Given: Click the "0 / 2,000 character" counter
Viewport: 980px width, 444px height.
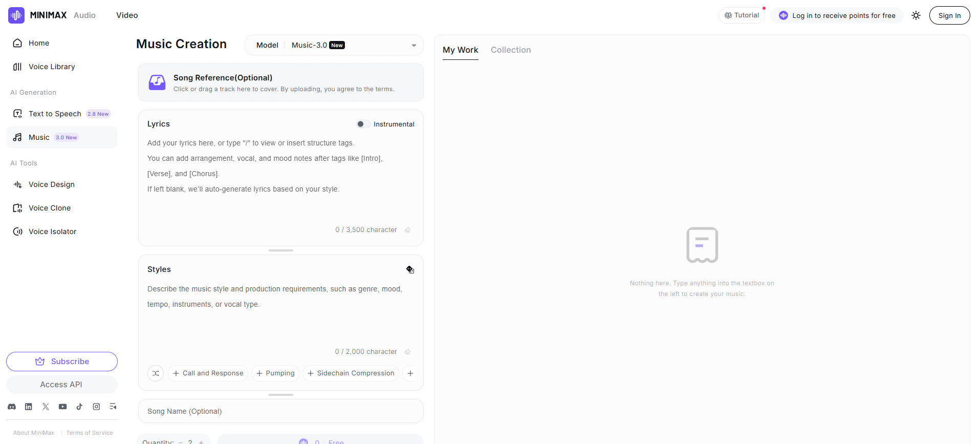Looking at the screenshot, I should pos(366,352).
